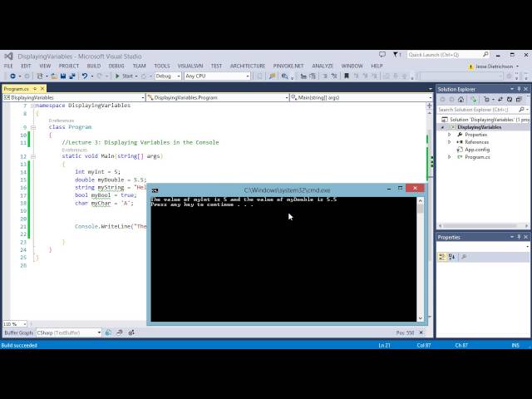Click the Categorized icon in the Properties panel
The width and height of the screenshot is (532, 399).
tap(442, 257)
